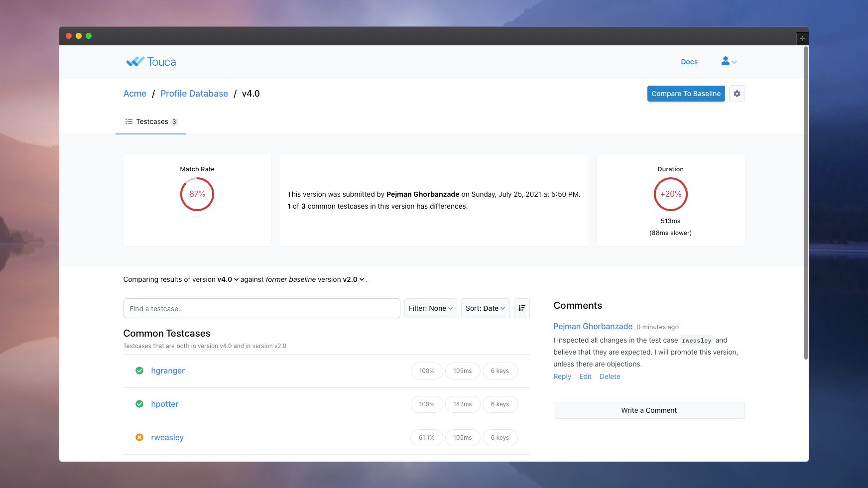Click the (88ms slower) text
The image size is (868, 488).
[x=670, y=233]
